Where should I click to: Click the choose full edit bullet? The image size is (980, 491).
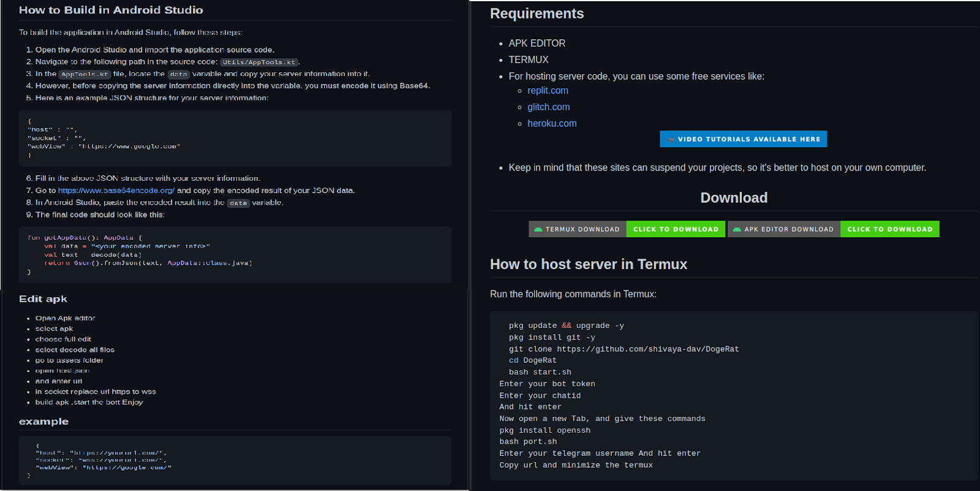63,339
